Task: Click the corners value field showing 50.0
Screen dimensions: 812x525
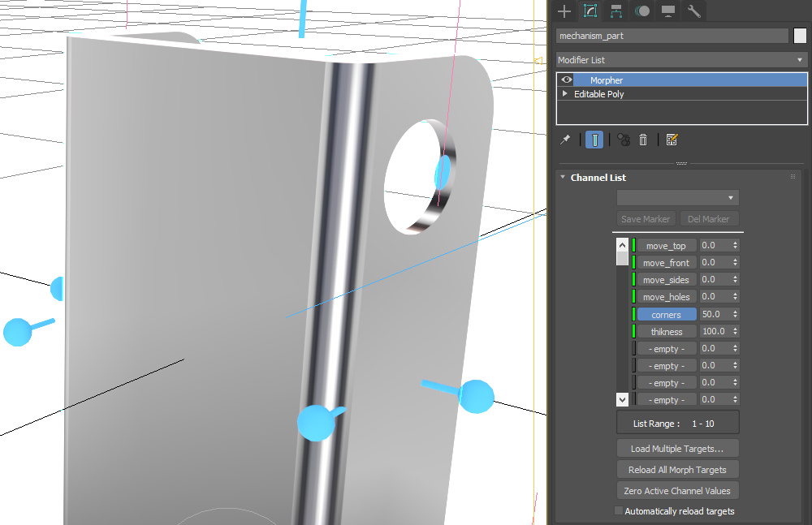Action: [x=715, y=314]
